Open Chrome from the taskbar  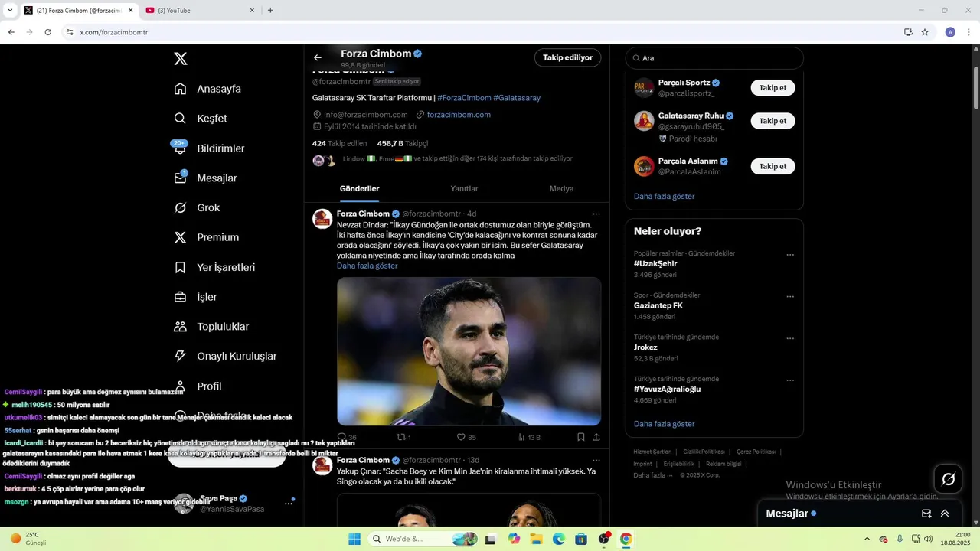(x=626, y=539)
